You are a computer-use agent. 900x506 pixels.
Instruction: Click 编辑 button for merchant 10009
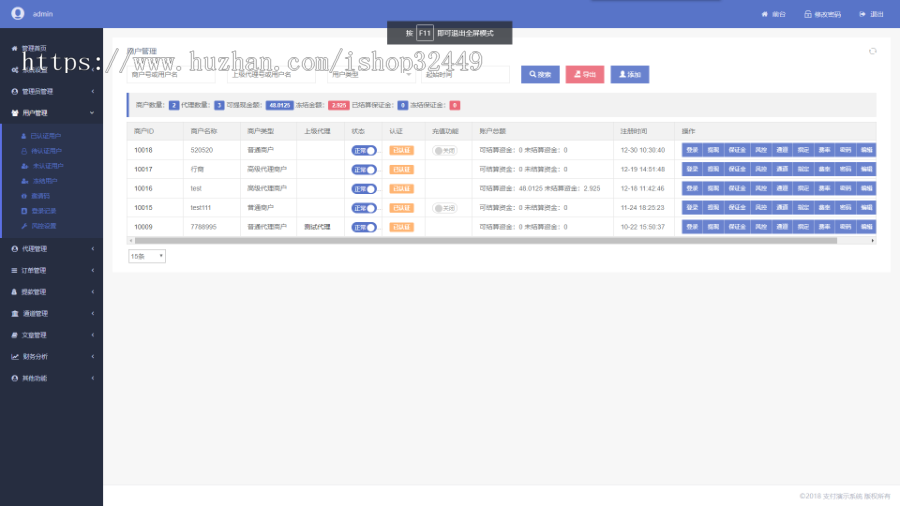(x=867, y=227)
